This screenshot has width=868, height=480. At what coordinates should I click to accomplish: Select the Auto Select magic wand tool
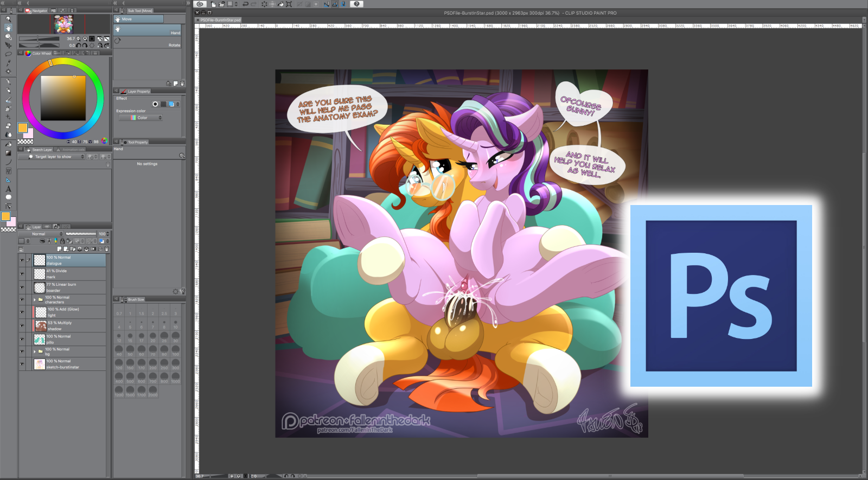[8, 71]
